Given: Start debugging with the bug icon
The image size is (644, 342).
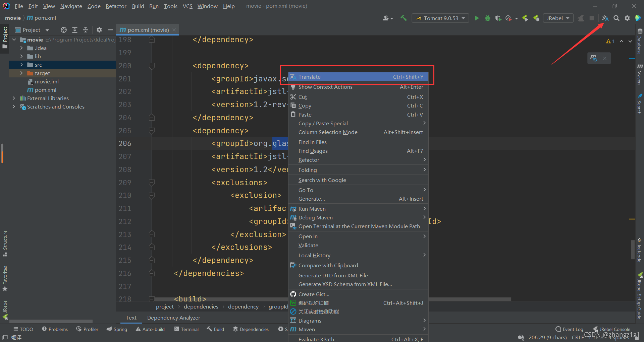Looking at the screenshot, I should click(x=487, y=18).
